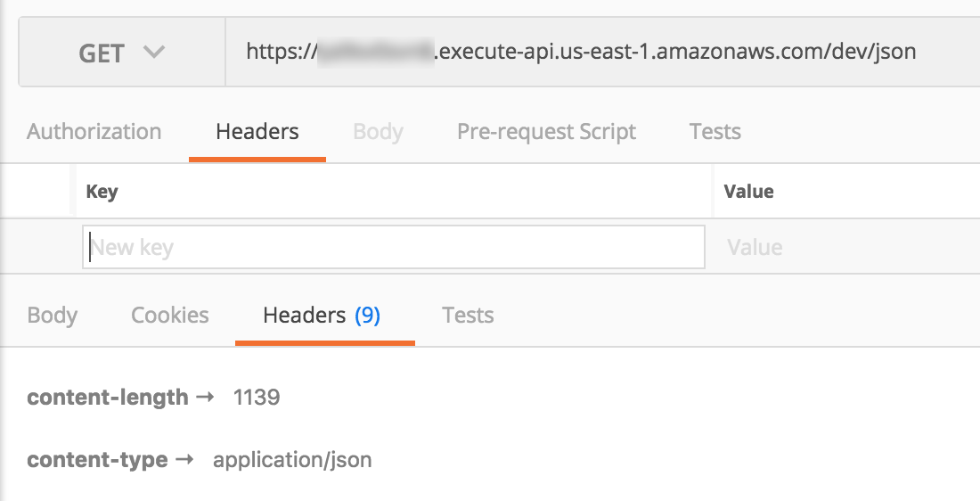Open the Pre-request Script tab
The height and width of the screenshot is (501, 980).
click(546, 133)
